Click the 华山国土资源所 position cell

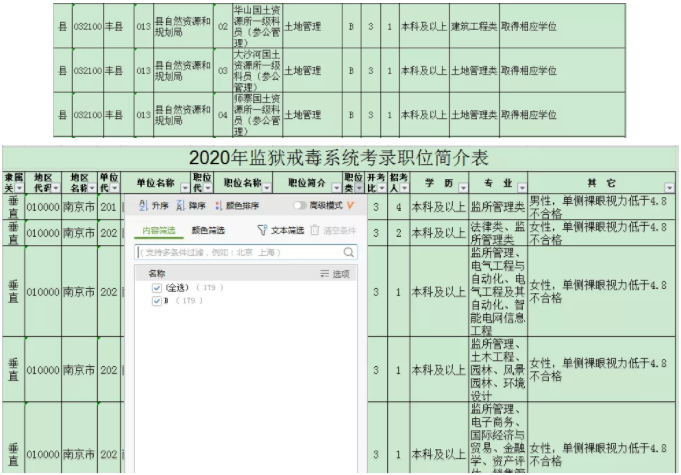click(x=257, y=26)
